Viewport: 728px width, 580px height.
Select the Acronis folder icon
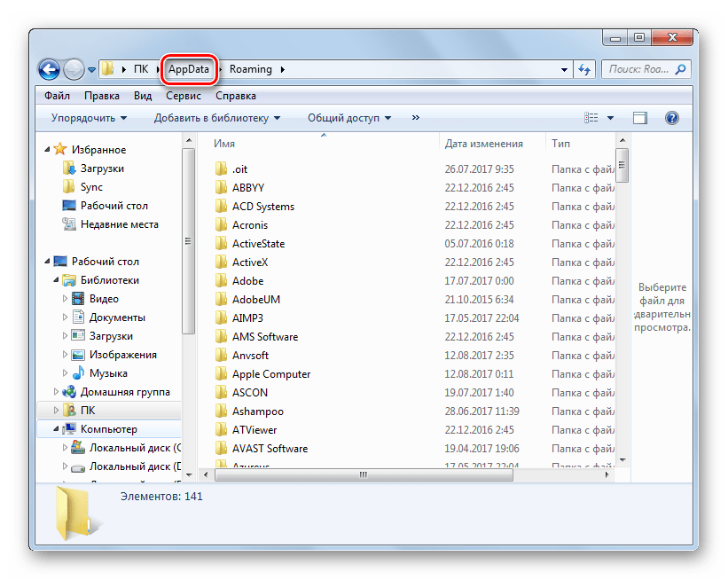coord(221,224)
